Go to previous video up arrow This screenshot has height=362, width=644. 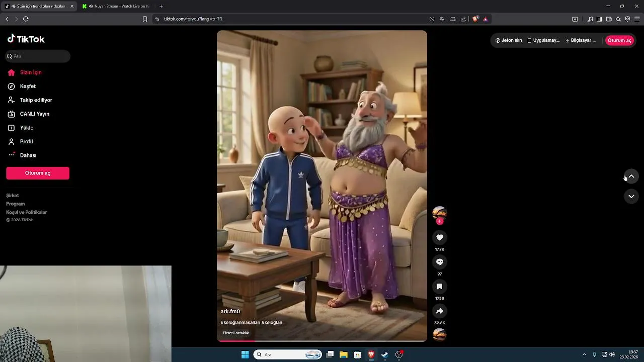(x=631, y=176)
